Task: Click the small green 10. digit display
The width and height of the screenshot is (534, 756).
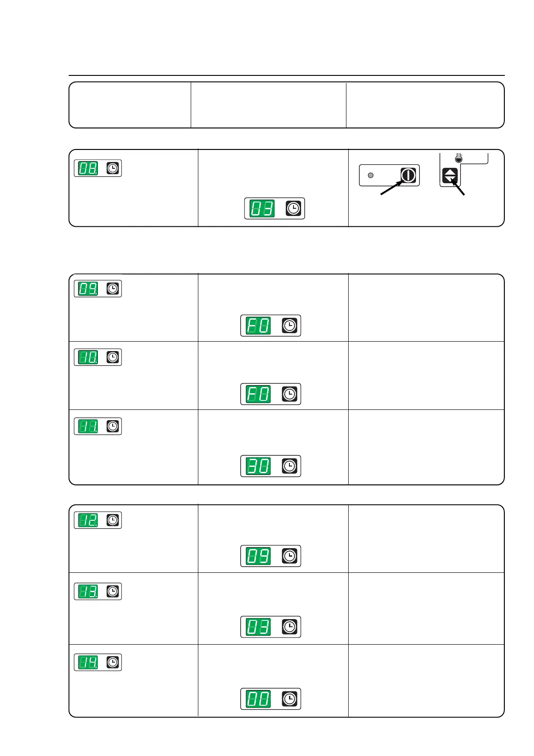Action: [88, 357]
